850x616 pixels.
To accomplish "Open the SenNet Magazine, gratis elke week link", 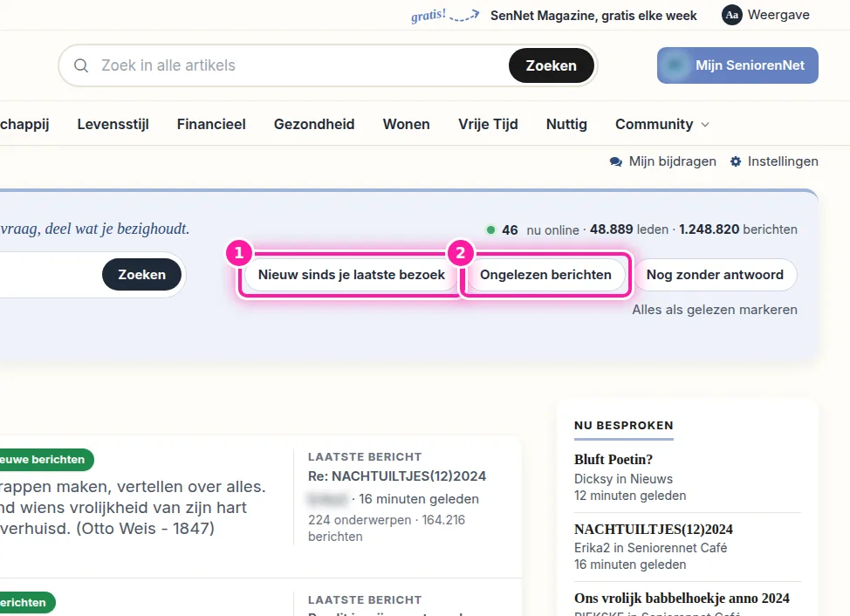I will point(593,16).
